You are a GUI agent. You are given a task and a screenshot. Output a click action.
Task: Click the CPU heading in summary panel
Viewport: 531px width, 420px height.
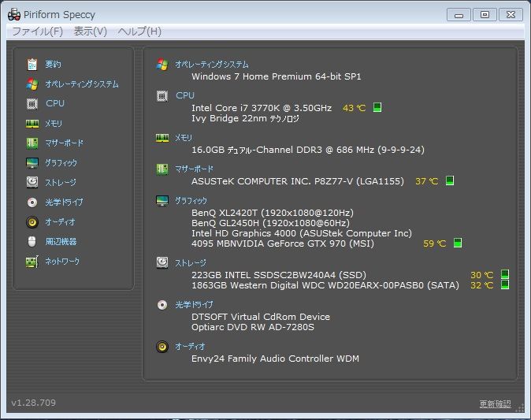pyautogui.click(x=185, y=95)
